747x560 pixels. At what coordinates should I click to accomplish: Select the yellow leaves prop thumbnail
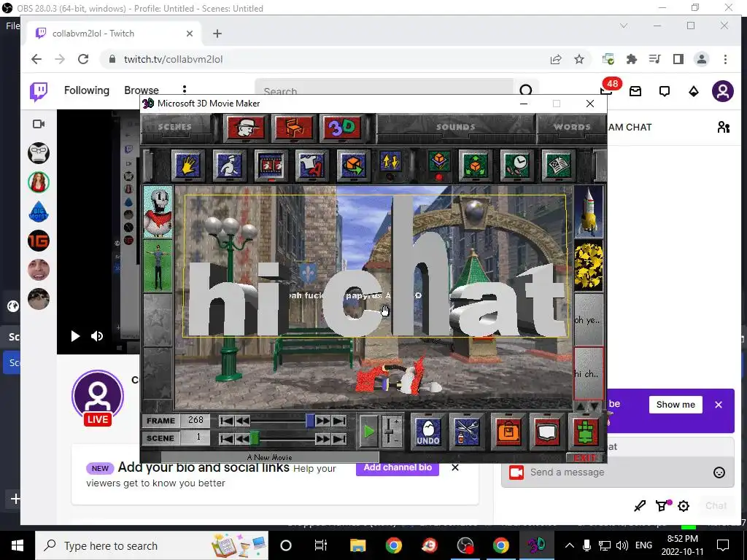click(x=589, y=265)
